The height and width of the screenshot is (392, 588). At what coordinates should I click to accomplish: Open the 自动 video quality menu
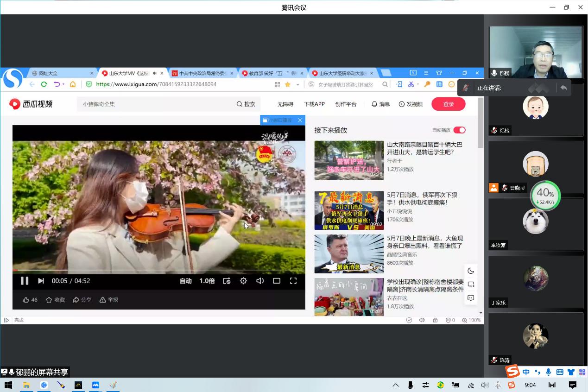click(186, 281)
